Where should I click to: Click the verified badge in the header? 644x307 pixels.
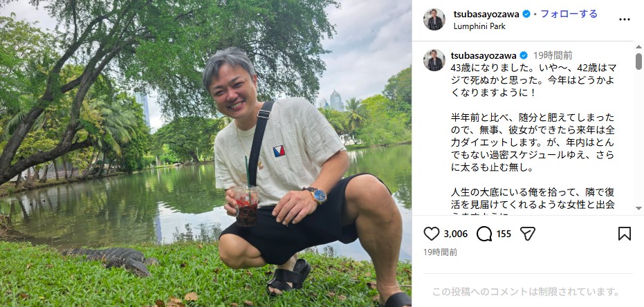[526, 14]
